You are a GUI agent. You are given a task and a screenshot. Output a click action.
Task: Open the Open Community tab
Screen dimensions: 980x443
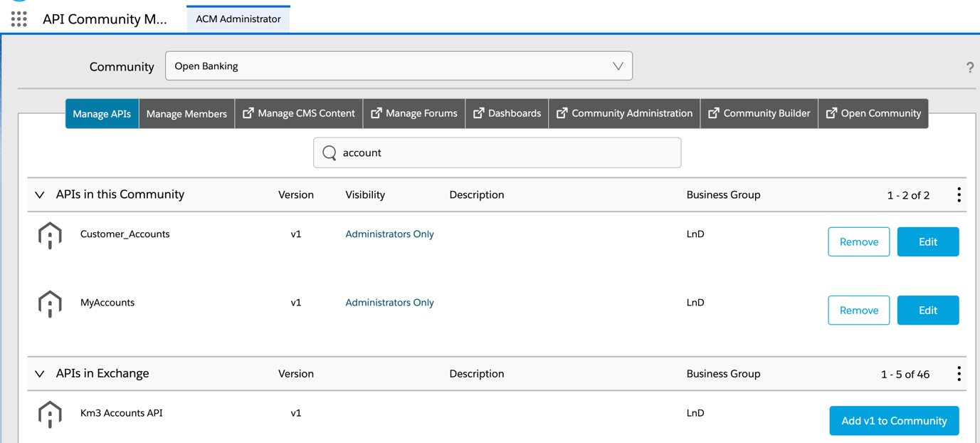coord(873,113)
